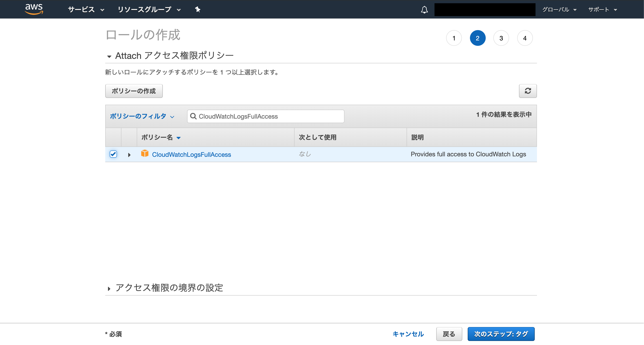Jump to wizard step 3
Image resolution: width=644 pixels, height=345 pixels.
pos(501,38)
